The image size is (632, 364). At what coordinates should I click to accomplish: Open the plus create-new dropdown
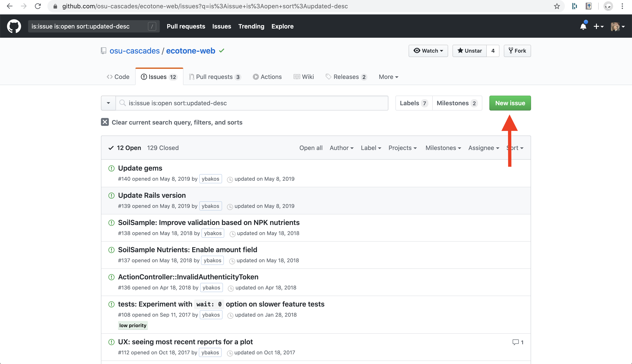point(598,26)
